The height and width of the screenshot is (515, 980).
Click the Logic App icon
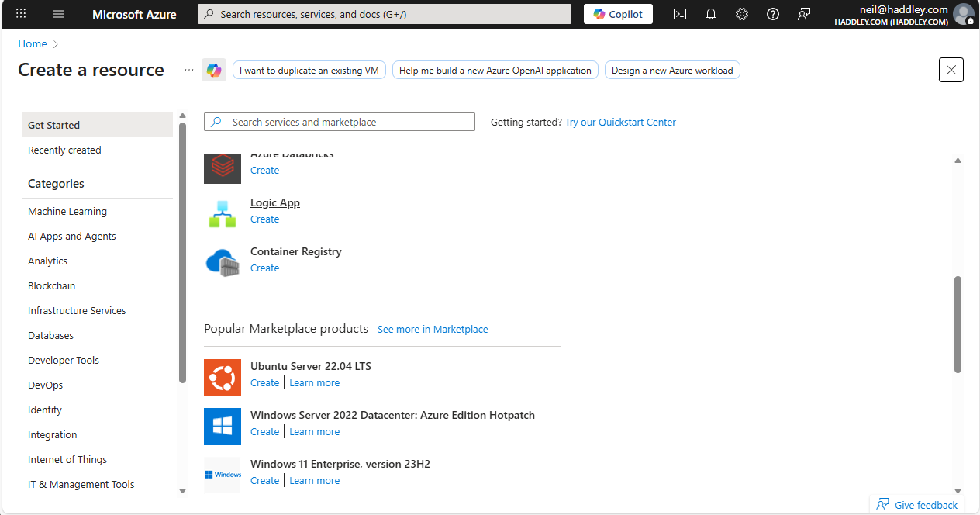coord(223,213)
